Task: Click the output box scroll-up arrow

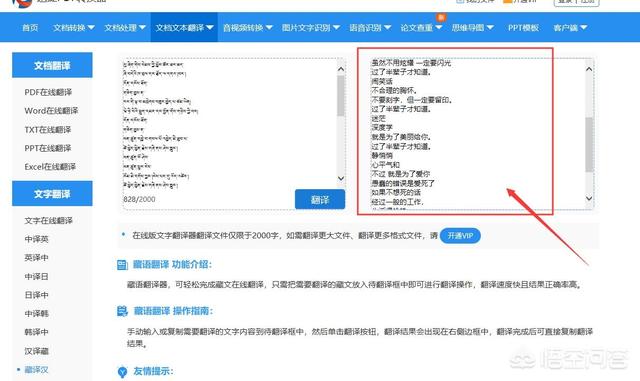Action: pyautogui.click(x=589, y=69)
